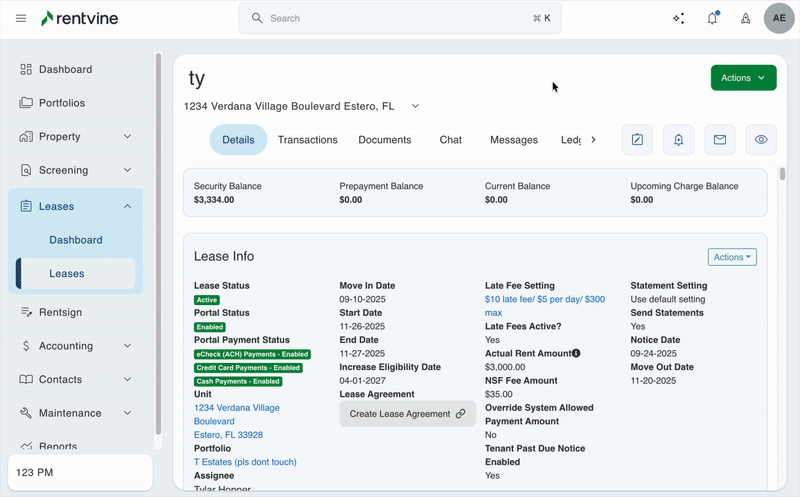The image size is (800, 497).
Task: Open the late fee setting link
Action: pos(544,299)
